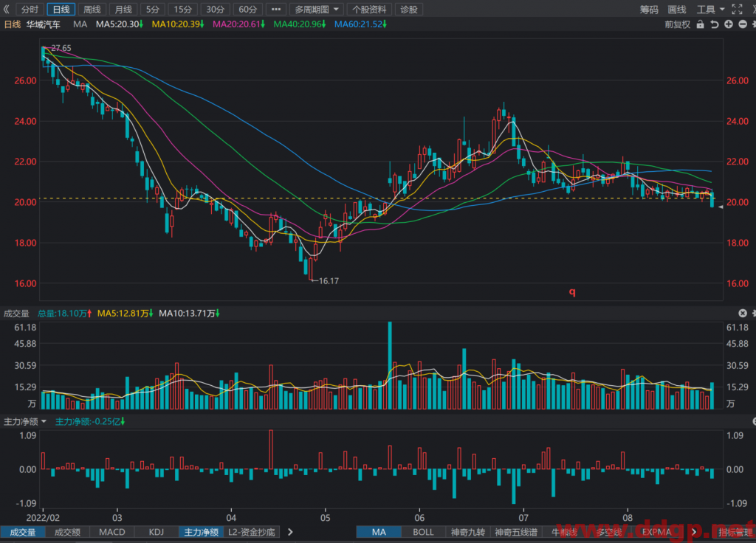Click the volume MA5:12.81万 label
756x543 pixels.
click(x=126, y=313)
